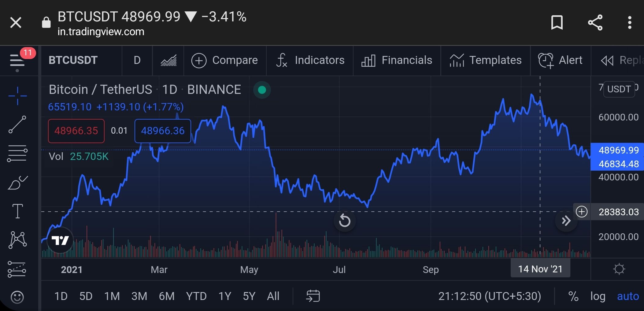The image size is (644, 311).
Task: Toggle auto scale
Action: (628, 296)
